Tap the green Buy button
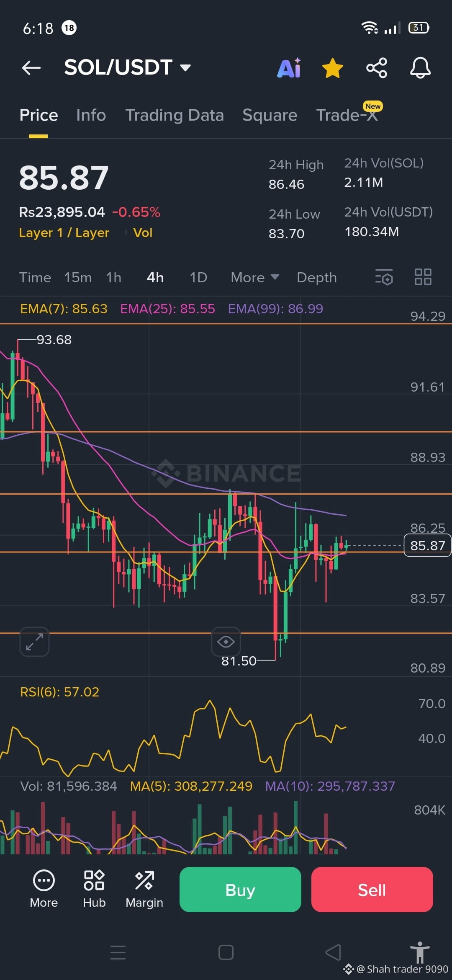This screenshot has height=980, width=452. pyautogui.click(x=240, y=890)
